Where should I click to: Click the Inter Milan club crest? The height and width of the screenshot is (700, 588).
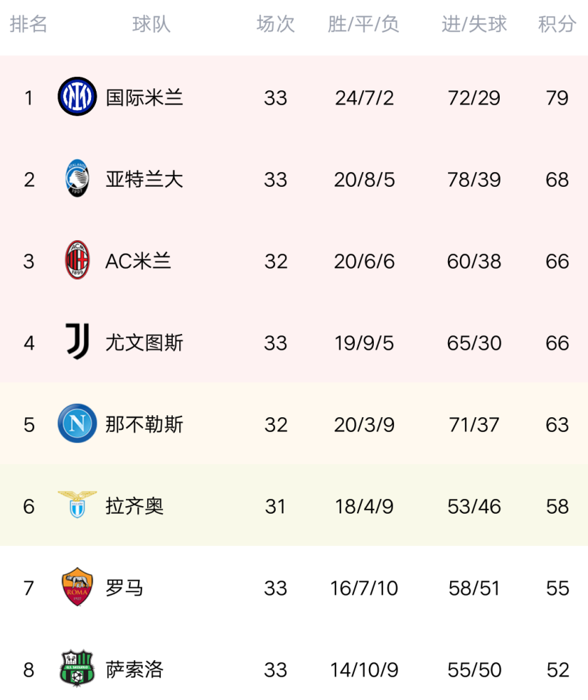77,97
